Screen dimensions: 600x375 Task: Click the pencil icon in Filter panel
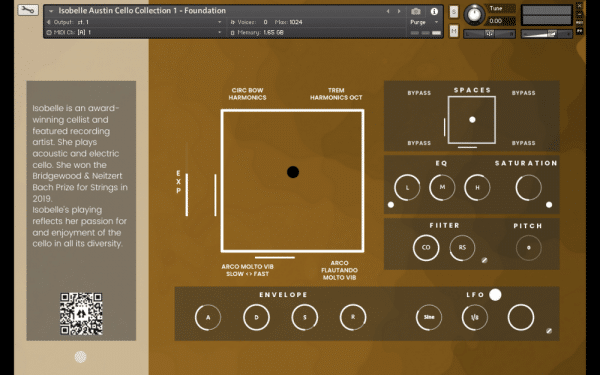coord(484,260)
